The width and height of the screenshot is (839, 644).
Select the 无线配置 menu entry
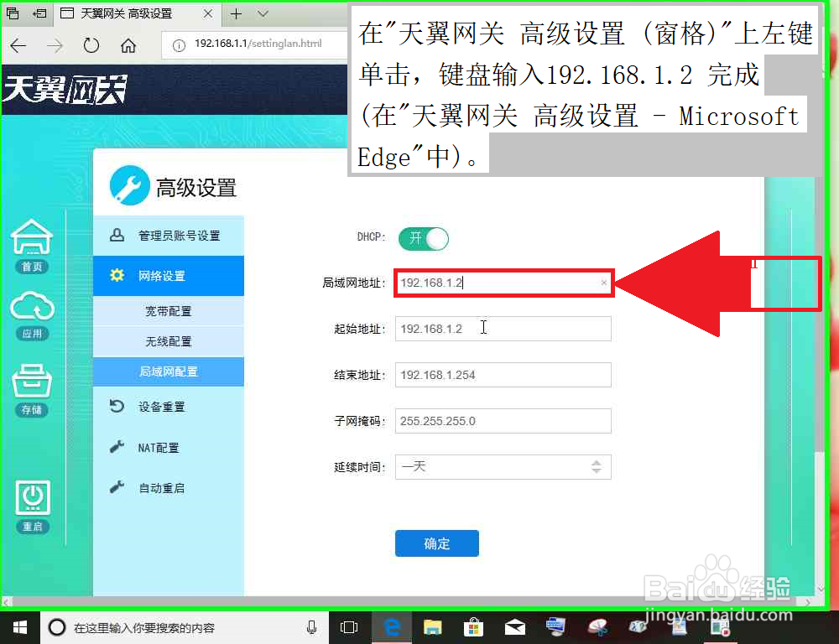169,340
